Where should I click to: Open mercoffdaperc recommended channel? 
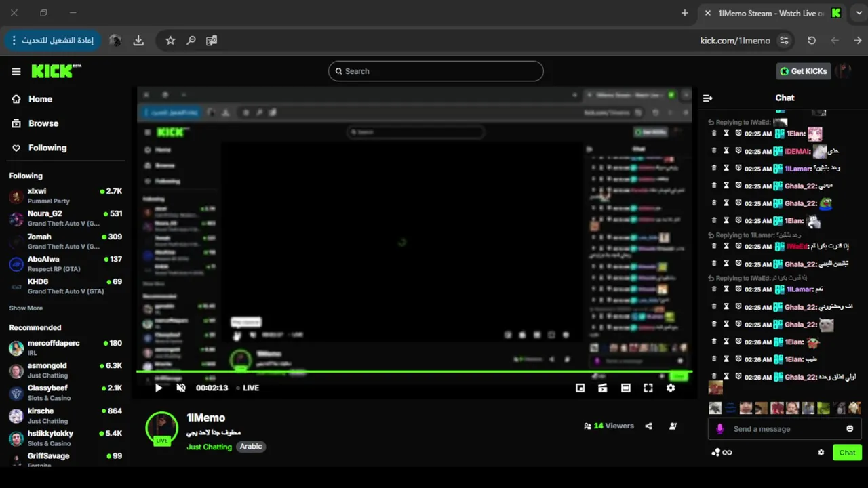point(66,348)
